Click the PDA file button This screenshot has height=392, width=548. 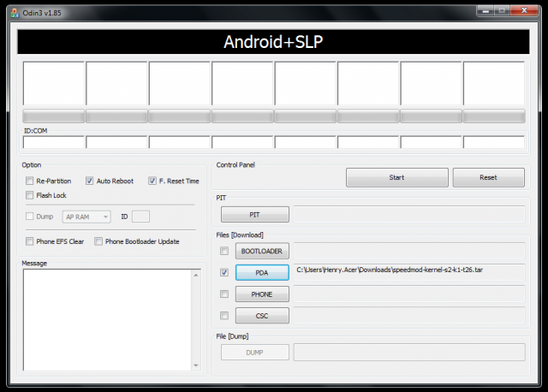tap(262, 272)
